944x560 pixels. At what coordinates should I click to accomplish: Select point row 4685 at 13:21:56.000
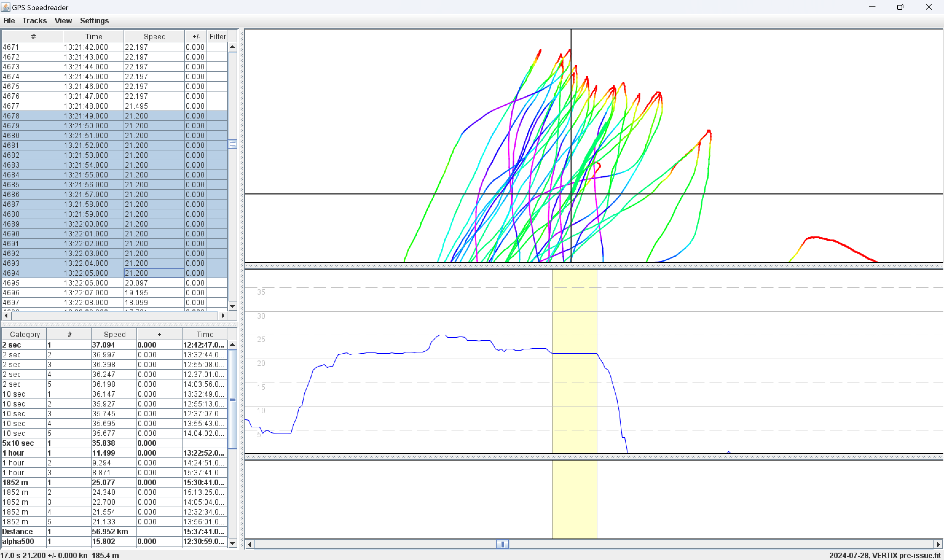click(x=114, y=185)
